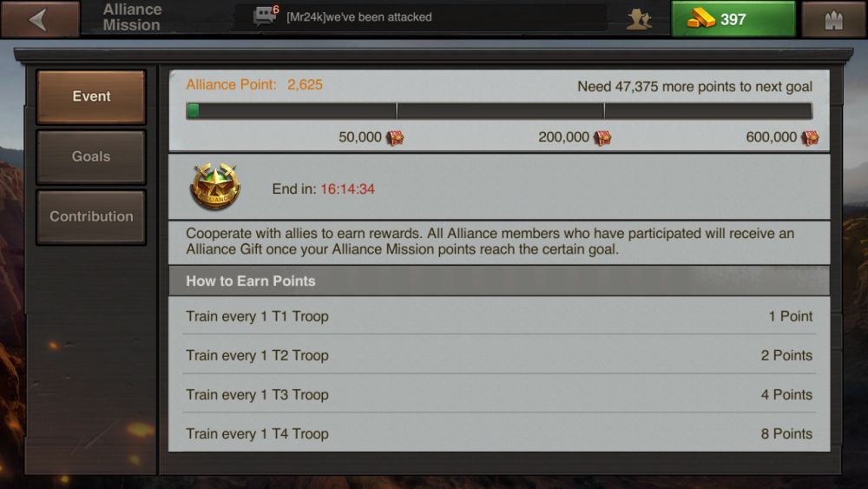Tap the back arrow button
The image size is (868, 489).
coord(40,19)
